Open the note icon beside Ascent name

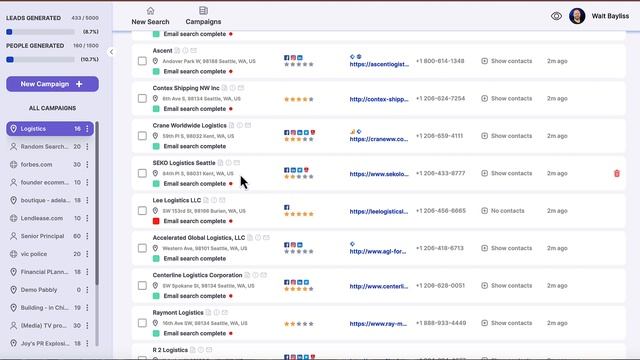[177, 51]
